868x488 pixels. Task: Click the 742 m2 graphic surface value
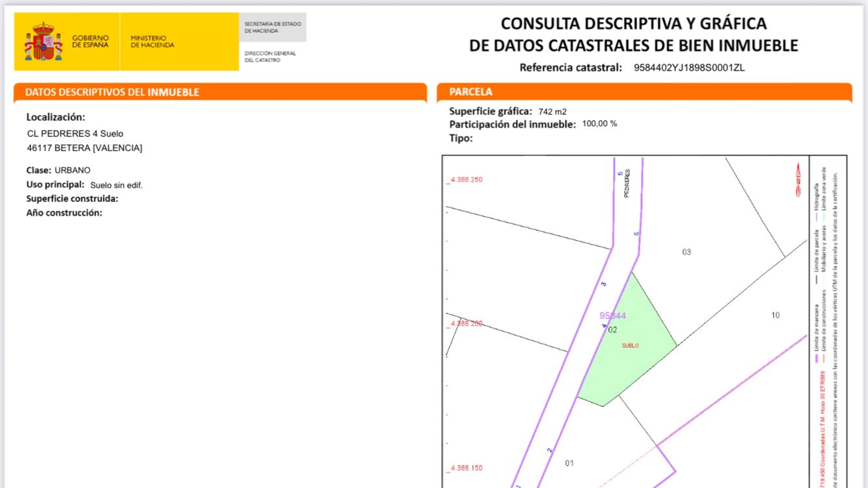(x=552, y=112)
